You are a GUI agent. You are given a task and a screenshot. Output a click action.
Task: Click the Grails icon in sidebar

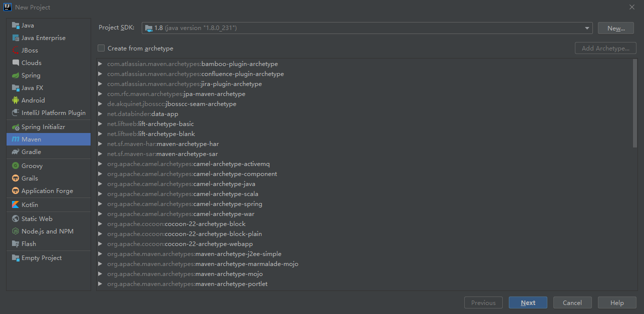(x=16, y=178)
